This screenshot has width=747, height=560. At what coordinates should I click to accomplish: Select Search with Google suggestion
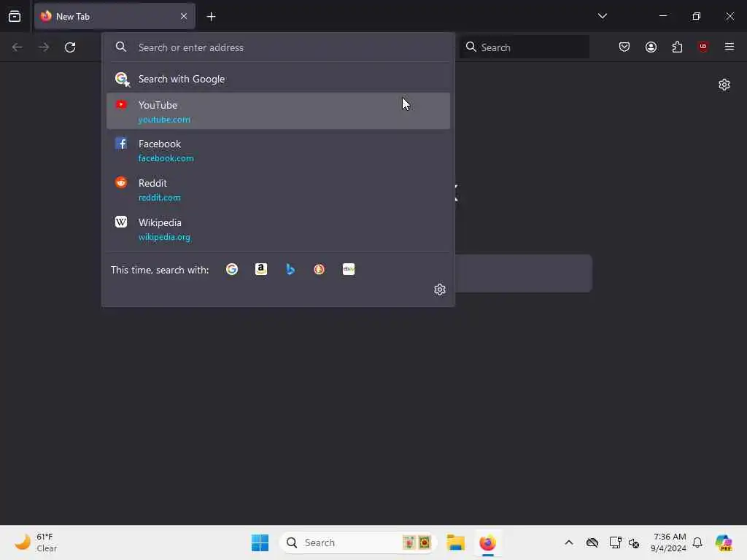coord(278,79)
